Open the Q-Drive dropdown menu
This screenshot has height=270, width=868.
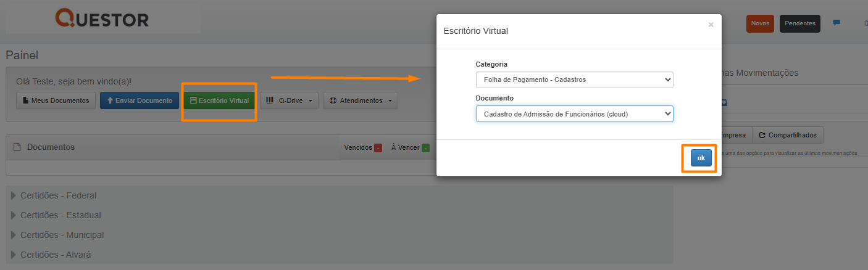pyautogui.click(x=289, y=100)
